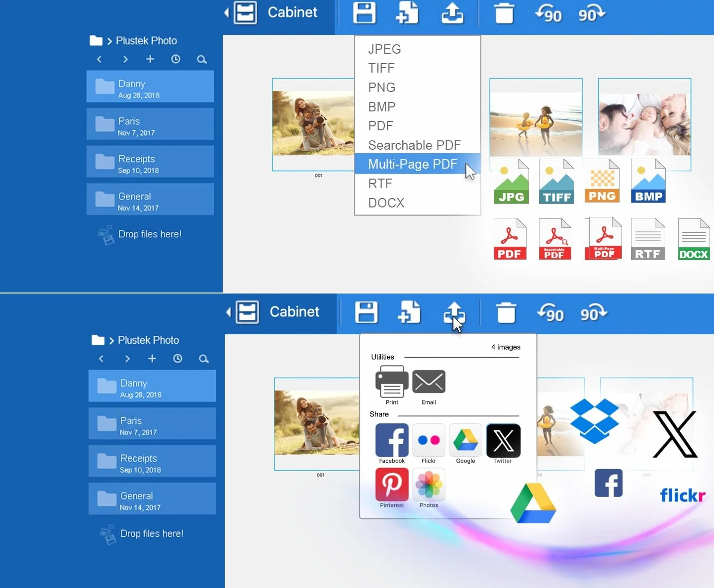Screen dimensions: 714x588
Task: Click the Plustek Photo breadcrumb in the share-popup window
Action: [x=148, y=340]
